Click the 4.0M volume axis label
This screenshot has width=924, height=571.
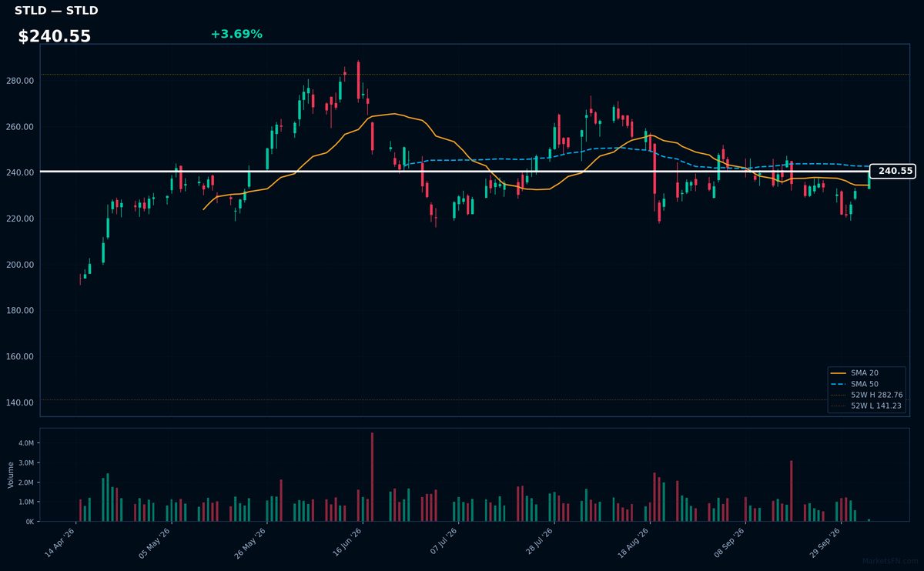click(25, 443)
